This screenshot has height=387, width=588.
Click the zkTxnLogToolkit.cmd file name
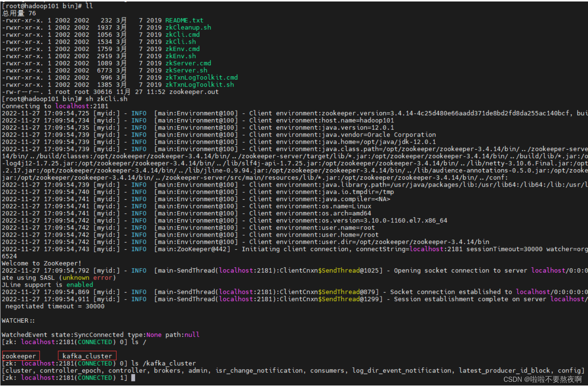(x=201, y=77)
